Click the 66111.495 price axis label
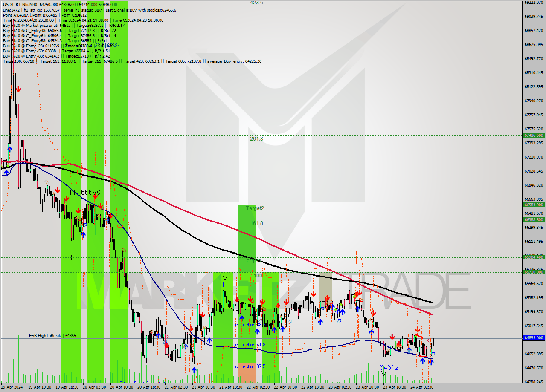 [x=534, y=241]
